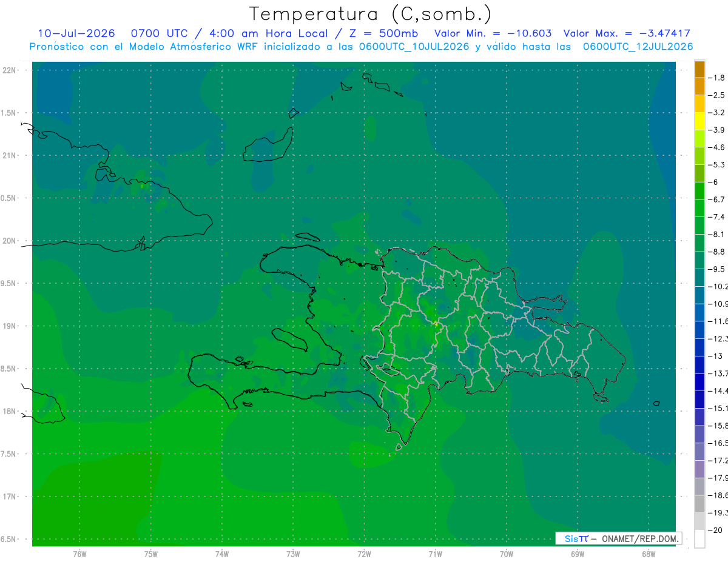Pick the blue swatch between -13 and -13.7
Image resolution: width=728 pixels, height=562 pixels.
[699, 365]
